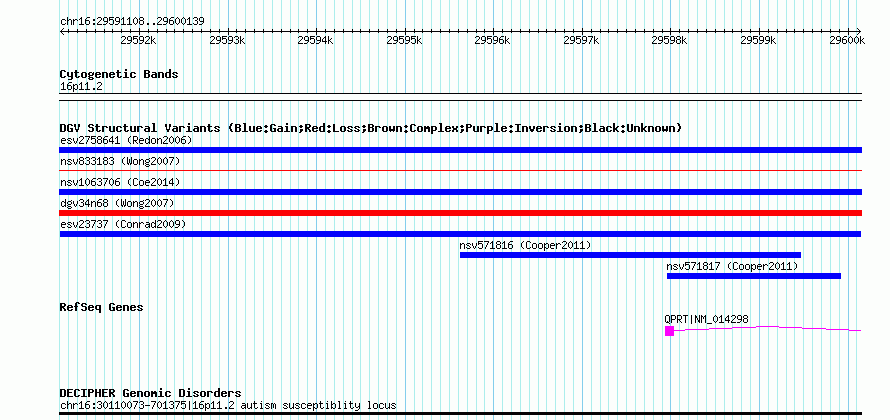The width and height of the screenshot is (890, 420).
Task: Click the black DECIPHER 16p11.2 autism locus bar
Action: 460,413
